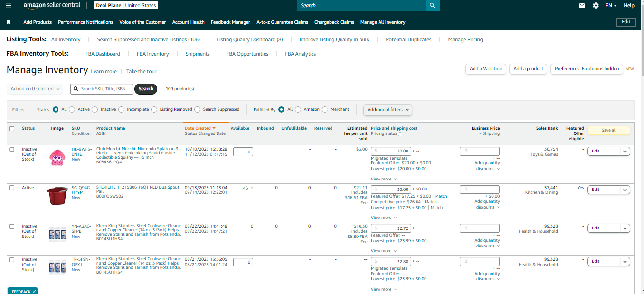Go to Shipments tab
Screen dimensions: 644x294
click(198, 54)
